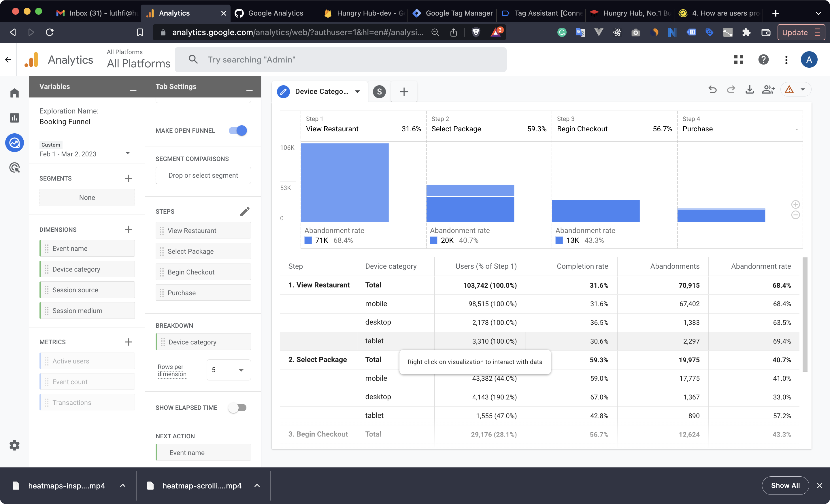Click Step 1 blue abandonment legend swatch
The width and height of the screenshot is (830, 504).
tap(308, 240)
